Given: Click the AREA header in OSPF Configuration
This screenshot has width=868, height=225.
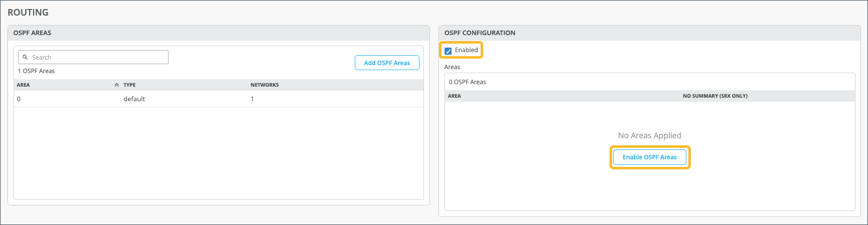Looking at the screenshot, I should click(x=454, y=96).
